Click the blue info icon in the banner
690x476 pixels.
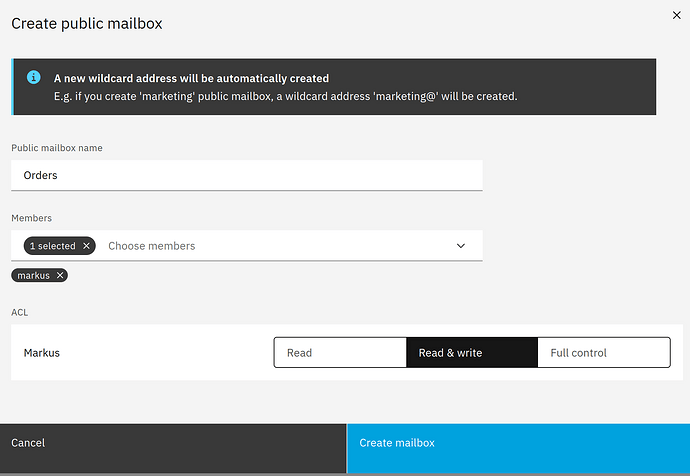pyautogui.click(x=33, y=77)
